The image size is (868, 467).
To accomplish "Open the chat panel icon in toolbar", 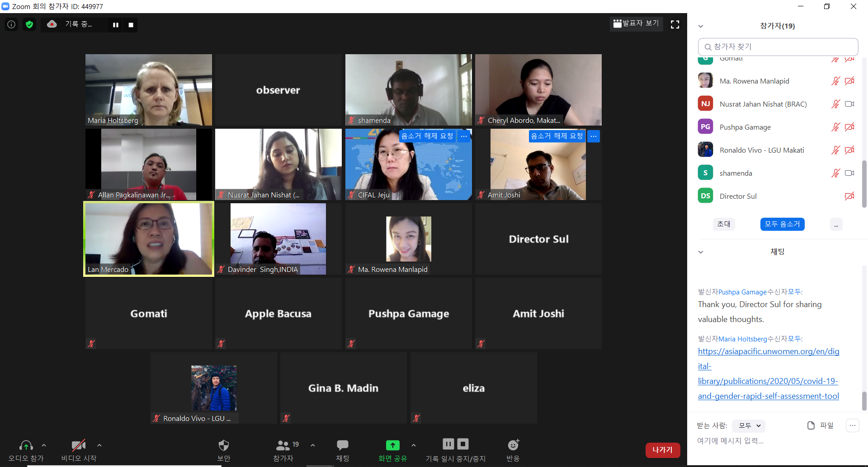I will point(342,445).
